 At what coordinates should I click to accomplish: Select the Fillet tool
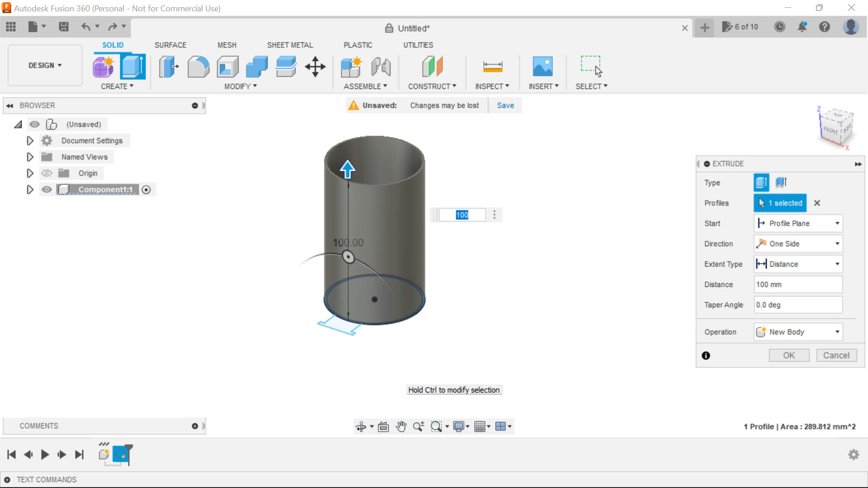point(198,66)
